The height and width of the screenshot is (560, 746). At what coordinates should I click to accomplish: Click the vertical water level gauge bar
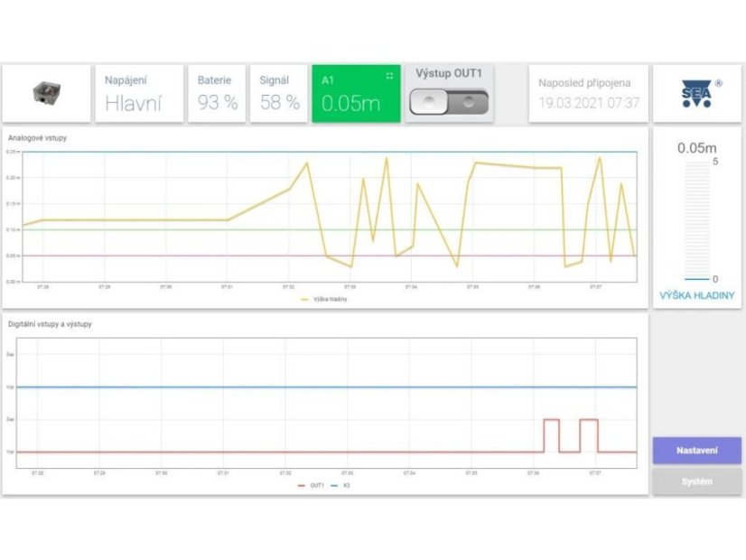click(x=696, y=220)
